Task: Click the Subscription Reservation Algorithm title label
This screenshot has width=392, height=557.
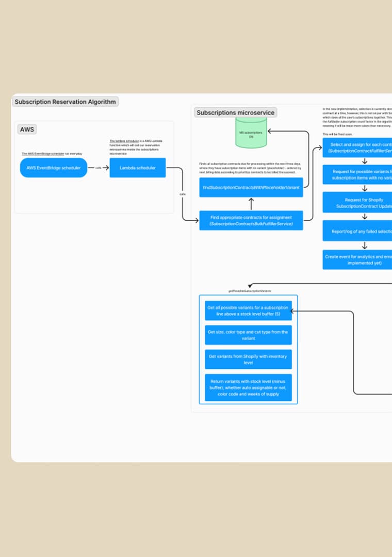Action: click(x=65, y=102)
